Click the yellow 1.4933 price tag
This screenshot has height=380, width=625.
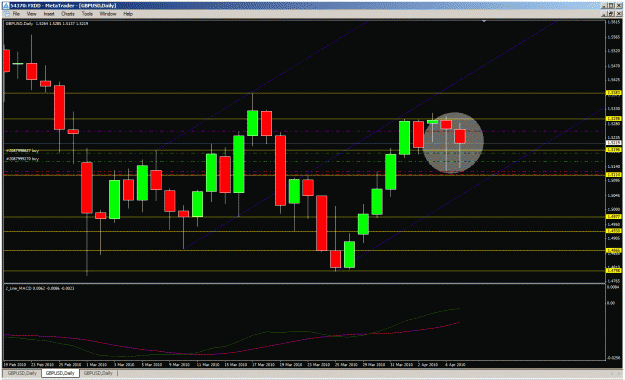pyautogui.click(x=613, y=231)
